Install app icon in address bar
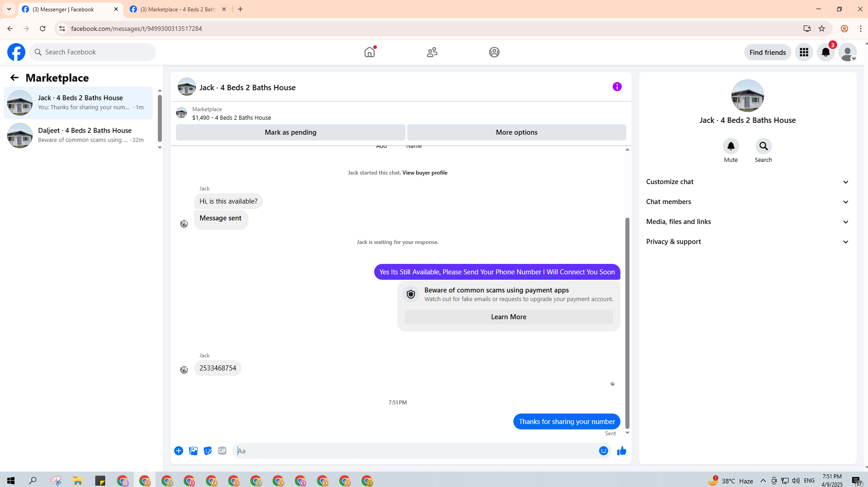The image size is (868, 487). pyautogui.click(x=807, y=29)
